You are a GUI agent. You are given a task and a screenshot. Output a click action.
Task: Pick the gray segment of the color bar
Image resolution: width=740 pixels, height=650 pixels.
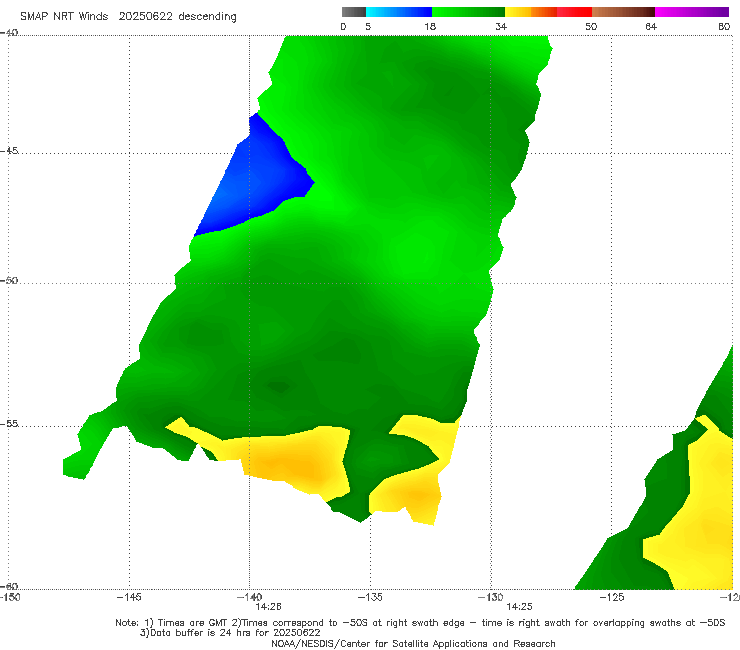coord(353,12)
